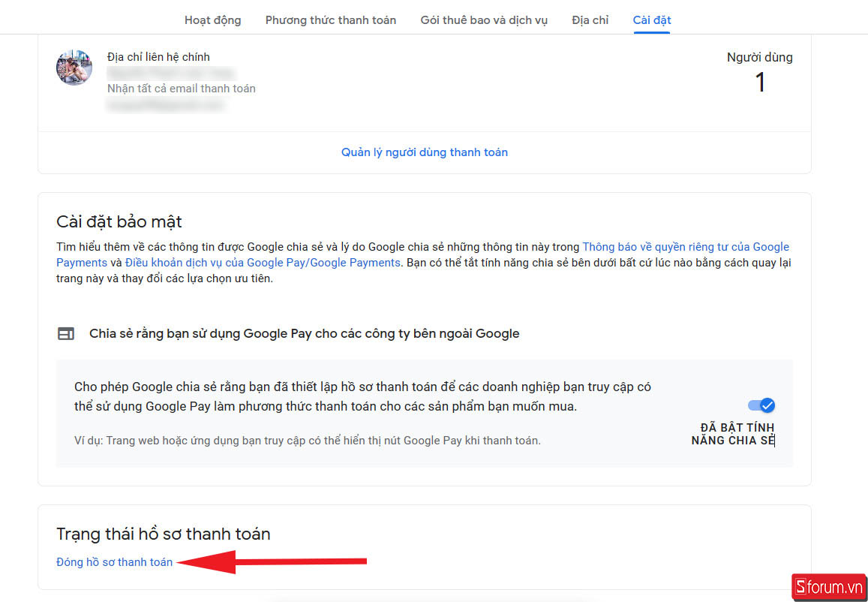Open the Hoạt động tab
The height and width of the screenshot is (602, 868).
click(x=212, y=20)
